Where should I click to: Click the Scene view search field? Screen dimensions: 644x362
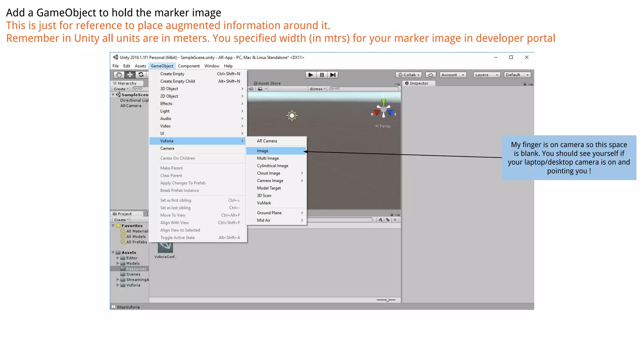(x=364, y=89)
